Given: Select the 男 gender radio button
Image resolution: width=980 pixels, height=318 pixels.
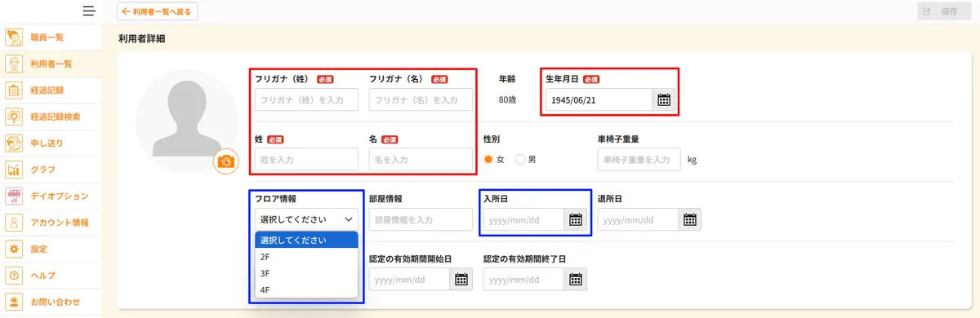Looking at the screenshot, I should [x=520, y=159].
